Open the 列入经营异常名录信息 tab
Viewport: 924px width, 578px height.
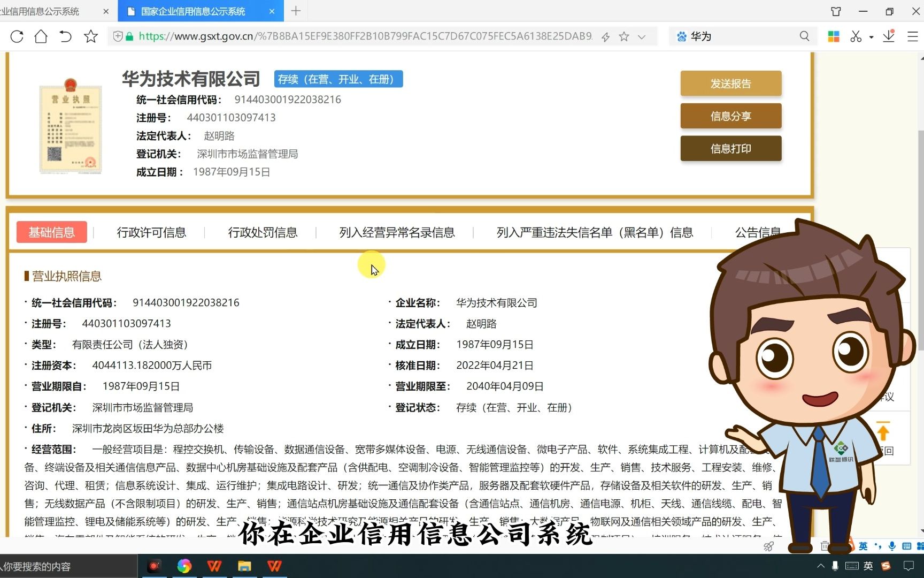pos(397,232)
